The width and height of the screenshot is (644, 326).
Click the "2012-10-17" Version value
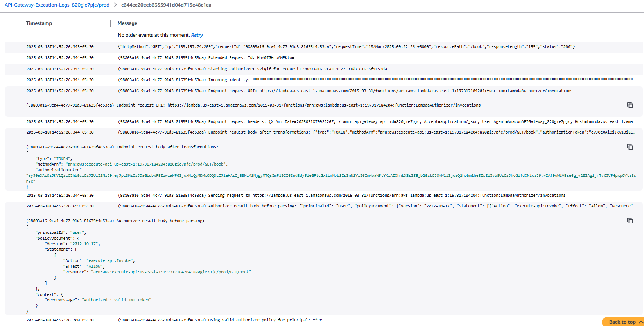pos(84,244)
